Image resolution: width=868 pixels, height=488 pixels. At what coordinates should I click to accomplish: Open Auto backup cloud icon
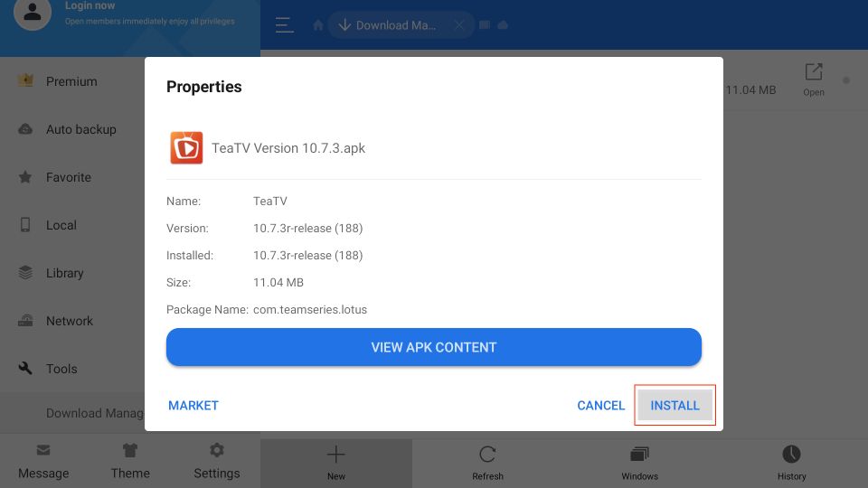[25, 129]
